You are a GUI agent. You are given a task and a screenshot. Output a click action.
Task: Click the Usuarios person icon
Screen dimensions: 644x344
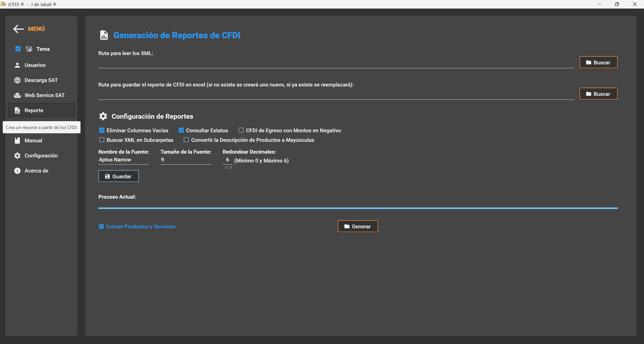point(17,65)
